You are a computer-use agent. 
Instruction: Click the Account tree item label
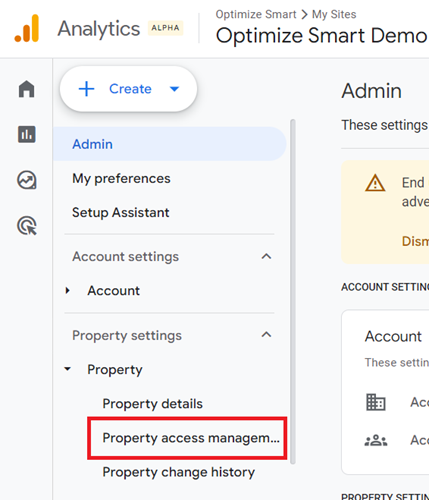tap(113, 291)
